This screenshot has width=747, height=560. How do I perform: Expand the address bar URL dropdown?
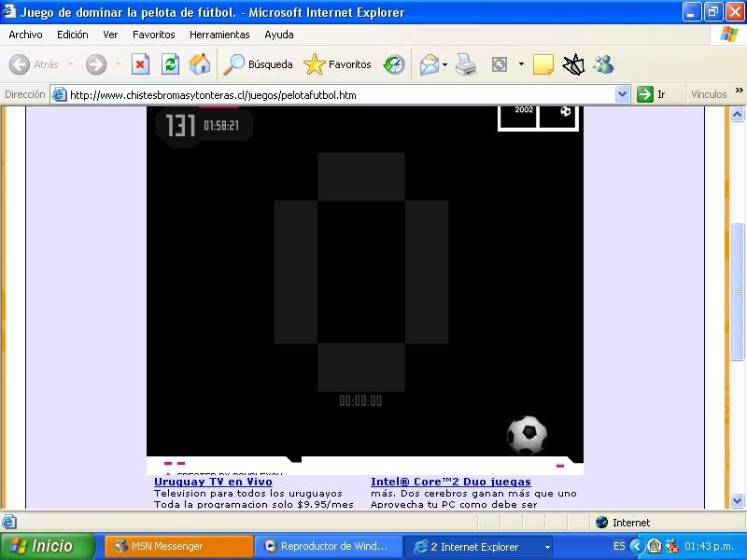[x=623, y=94]
